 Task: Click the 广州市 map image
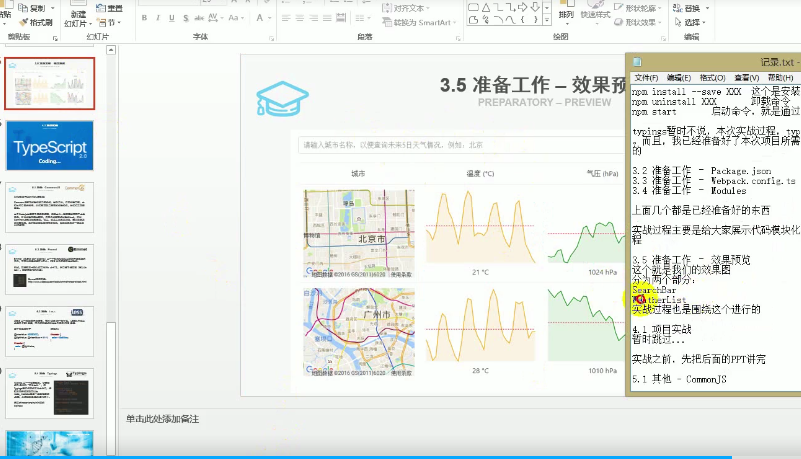click(x=359, y=332)
